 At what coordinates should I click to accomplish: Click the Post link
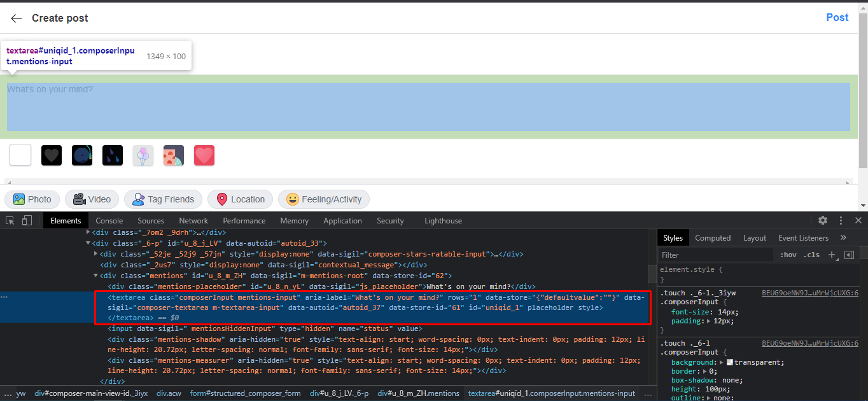[837, 18]
